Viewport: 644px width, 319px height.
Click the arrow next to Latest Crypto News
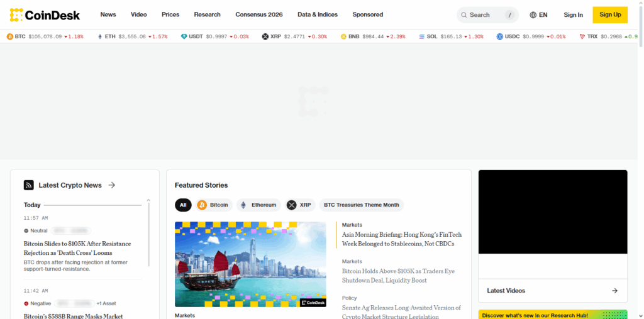[x=112, y=185]
